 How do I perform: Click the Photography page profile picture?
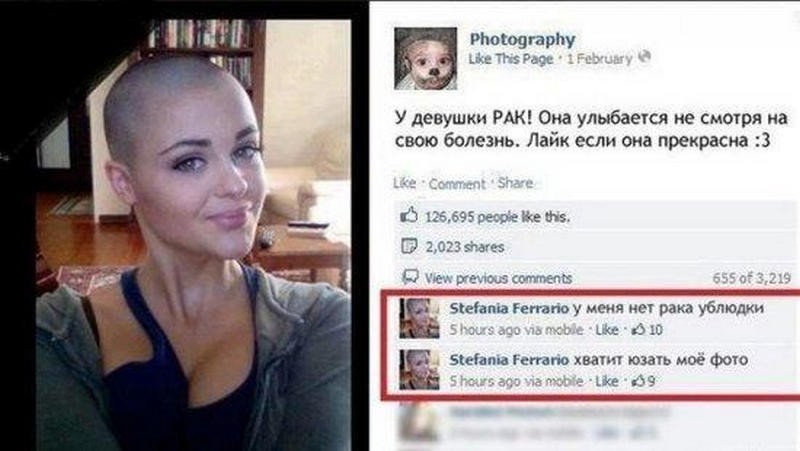tap(425, 59)
